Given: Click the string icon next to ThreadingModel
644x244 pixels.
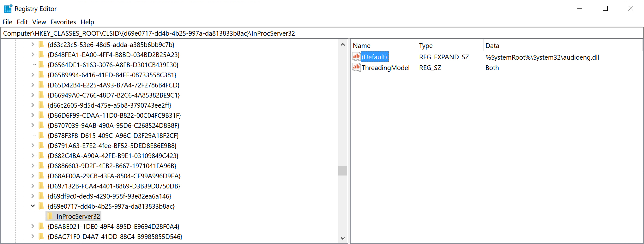Looking at the screenshot, I should (x=356, y=68).
